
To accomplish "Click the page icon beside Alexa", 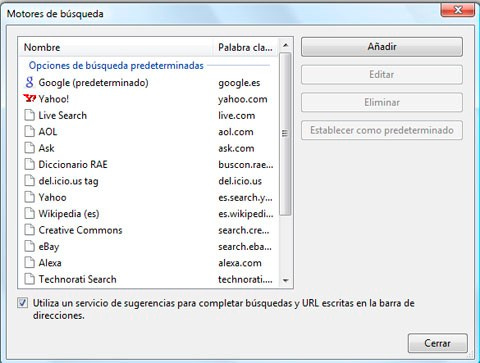I will (x=29, y=263).
